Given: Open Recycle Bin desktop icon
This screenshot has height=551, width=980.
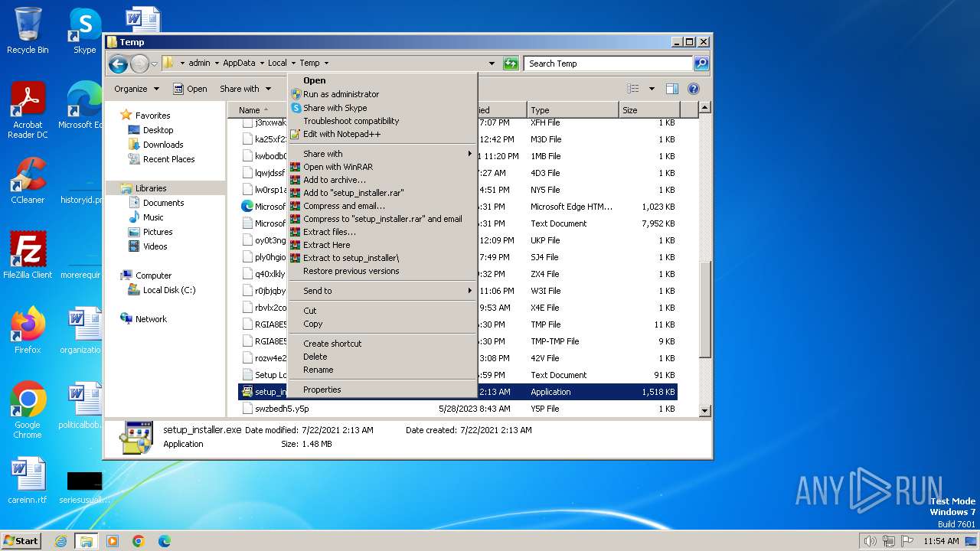Looking at the screenshot, I should [x=28, y=31].
